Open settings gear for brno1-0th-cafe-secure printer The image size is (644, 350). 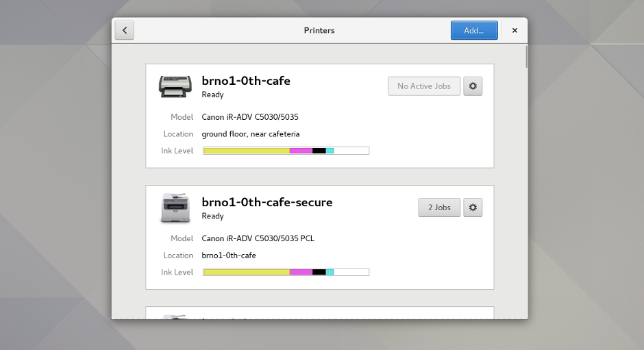click(x=473, y=208)
